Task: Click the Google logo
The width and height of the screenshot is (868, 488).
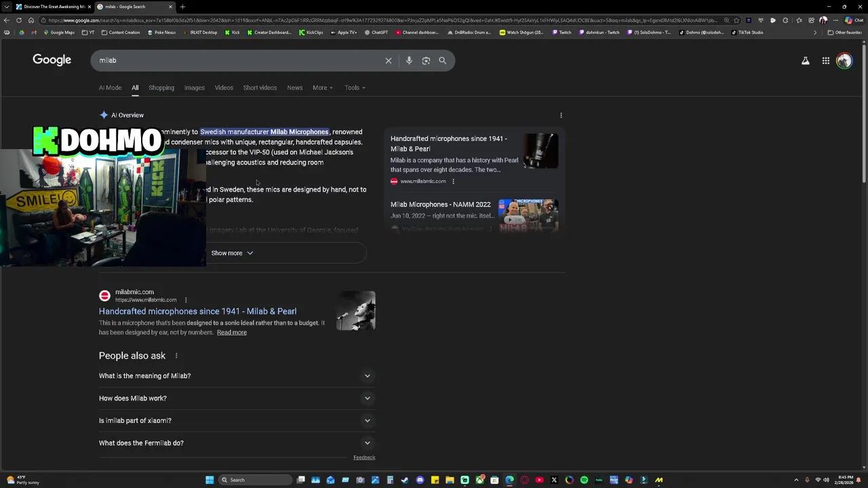Action: [x=52, y=60]
